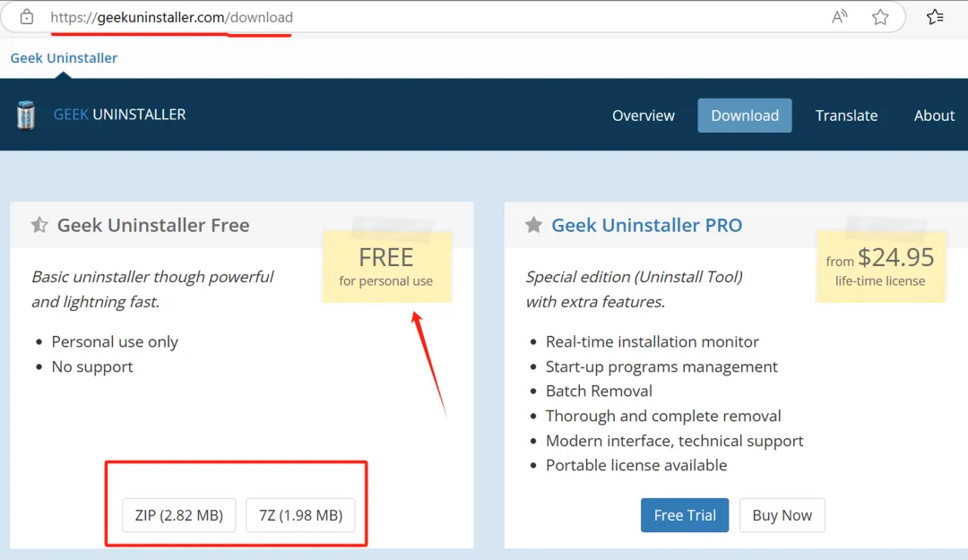Click 'Batch Removal' text
Screen dimensions: 968x560
pos(599,391)
